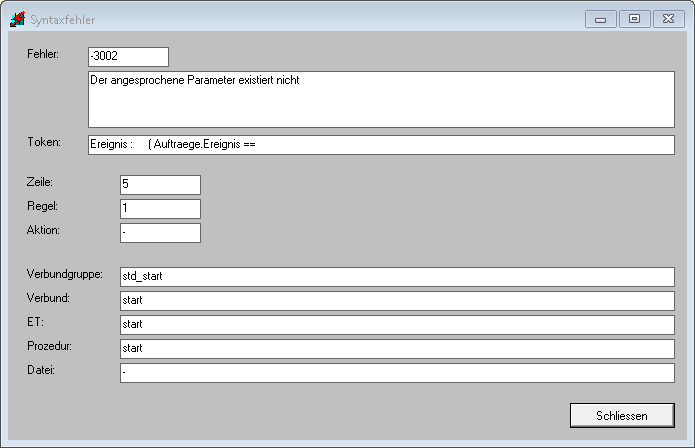Click the Prozedur input field
The width and height of the screenshot is (695, 448).
click(x=396, y=349)
